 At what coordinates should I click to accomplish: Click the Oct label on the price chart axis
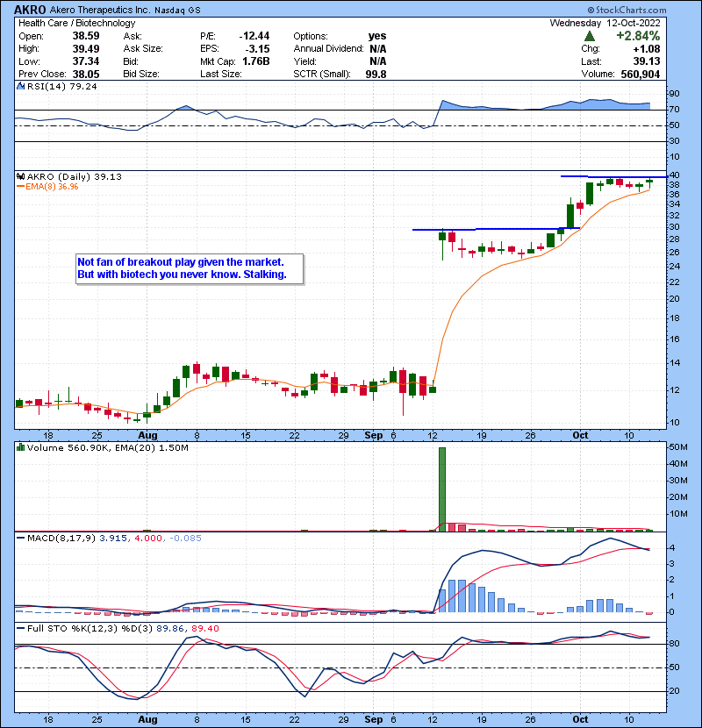580,435
